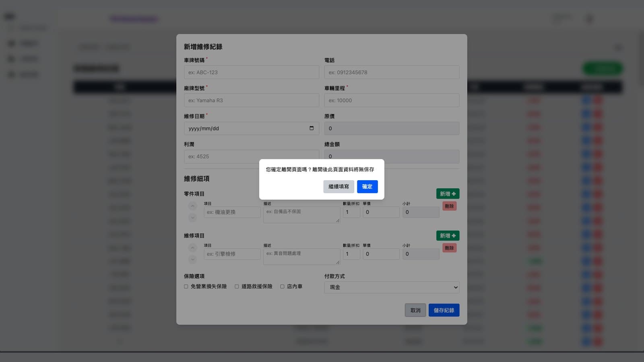Click the 機油更換 item name field
The height and width of the screenshot is (362, 644).
pyautogui.click(x=232, y=212)
